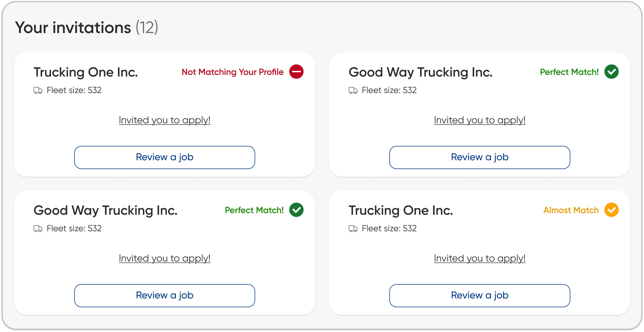Click the orange Almost Match status label
This screenshot has width=644, height=332.
coord(571,210)
